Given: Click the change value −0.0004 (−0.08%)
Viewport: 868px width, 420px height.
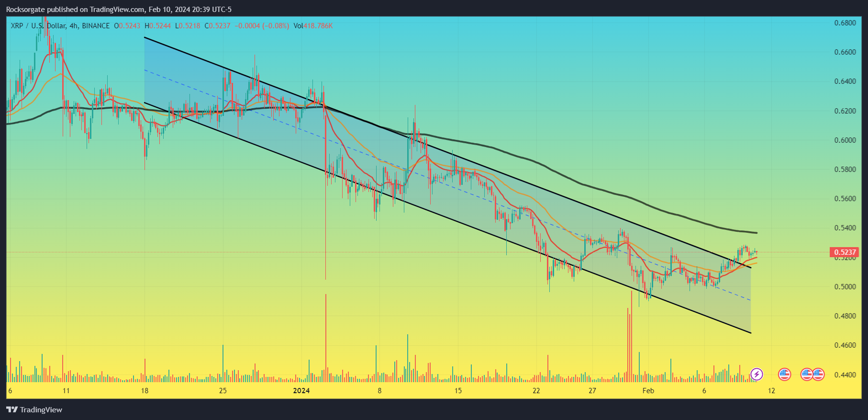Looking at the screenshot, I should tap(262, 26).
